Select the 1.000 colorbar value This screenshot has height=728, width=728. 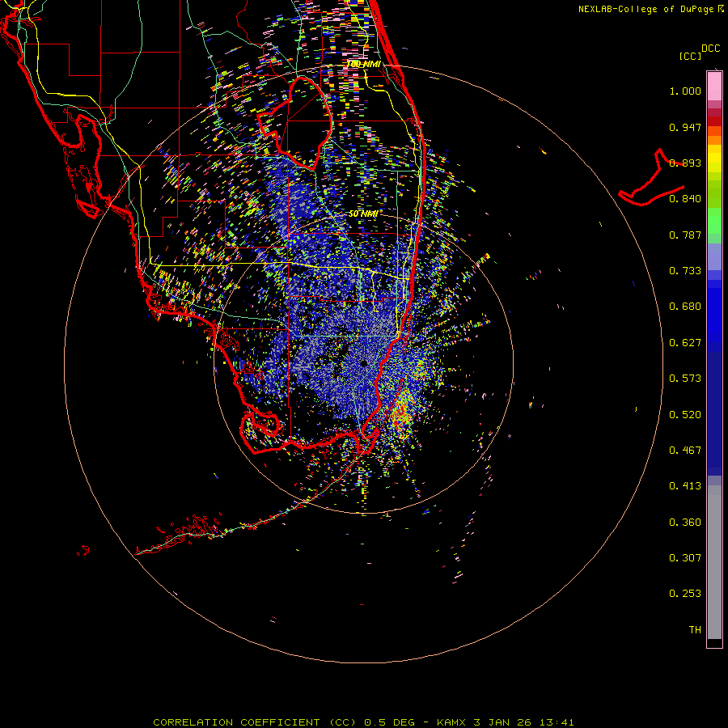(685, 91)
